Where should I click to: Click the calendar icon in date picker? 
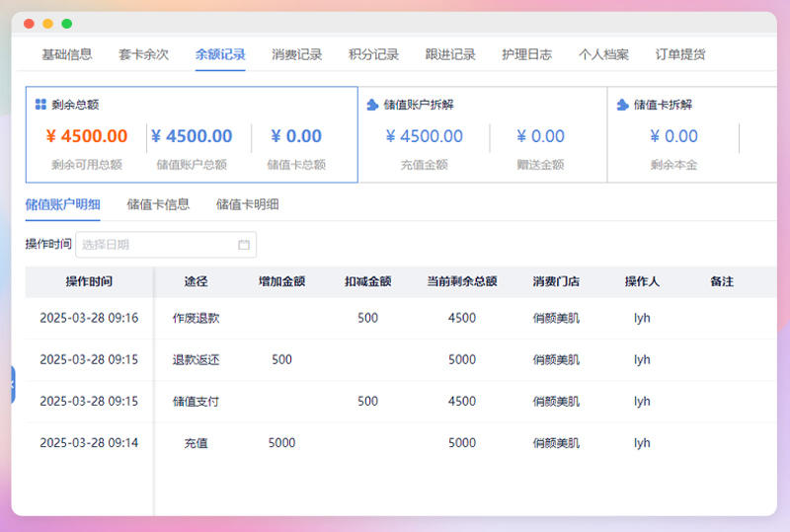coord(244,245)
